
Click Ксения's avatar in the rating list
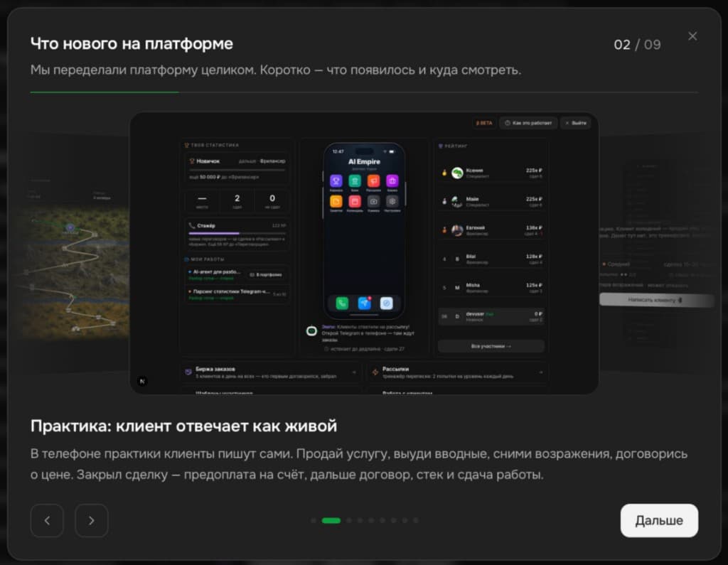point(457,173)
